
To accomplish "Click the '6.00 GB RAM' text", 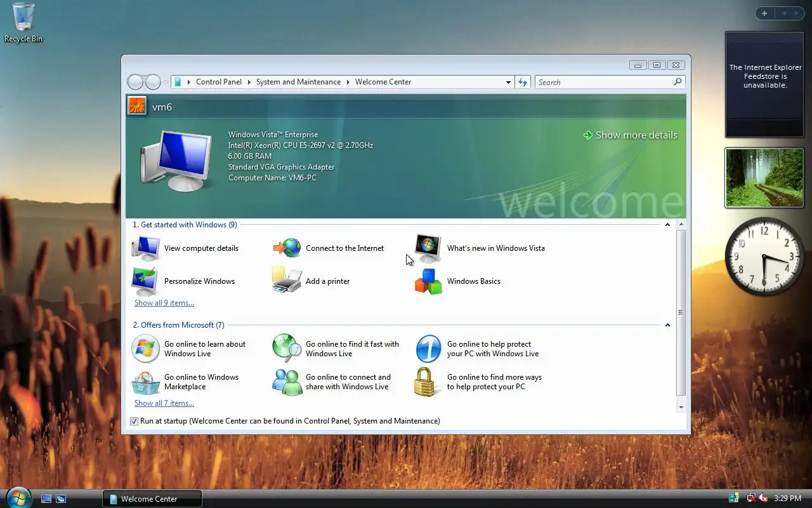I will tap(250, 156).
